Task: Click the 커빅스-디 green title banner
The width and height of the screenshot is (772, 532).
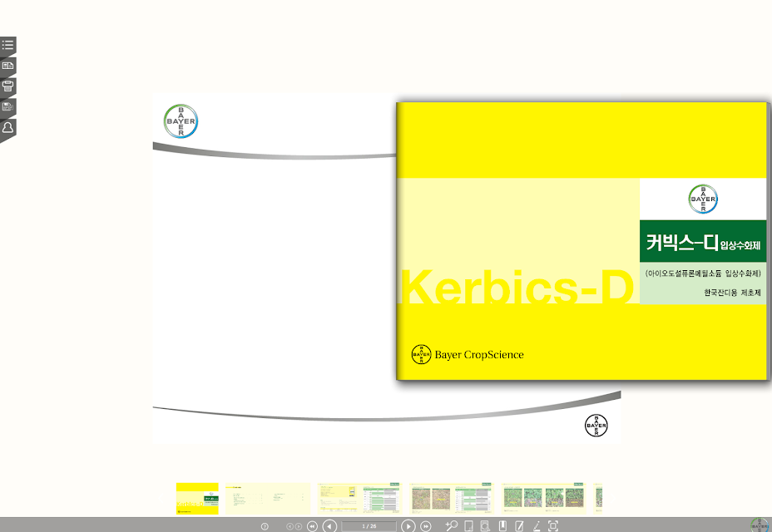Action: [x=703, y=241]
